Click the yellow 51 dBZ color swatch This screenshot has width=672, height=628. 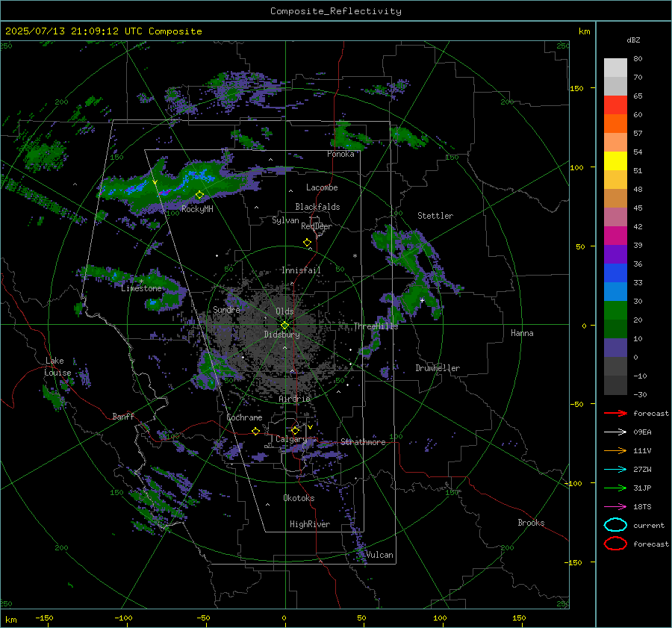615,161
